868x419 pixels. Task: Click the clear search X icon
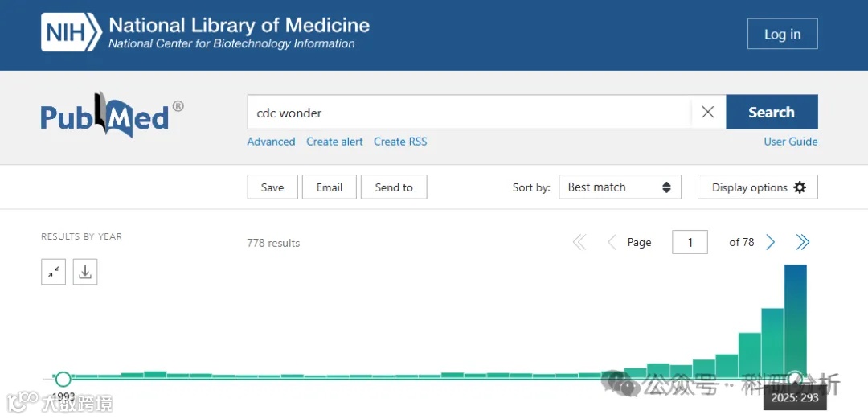click(707, 113)
